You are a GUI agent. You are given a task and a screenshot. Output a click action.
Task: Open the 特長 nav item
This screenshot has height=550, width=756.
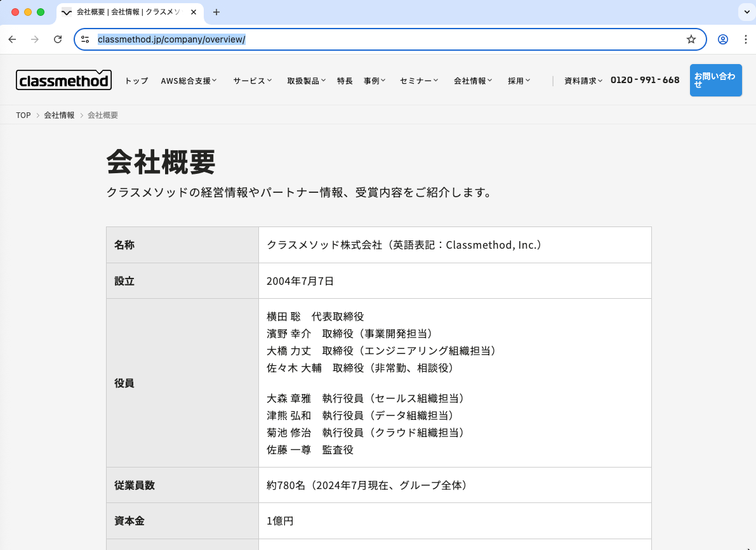click(x=345, y=81)
